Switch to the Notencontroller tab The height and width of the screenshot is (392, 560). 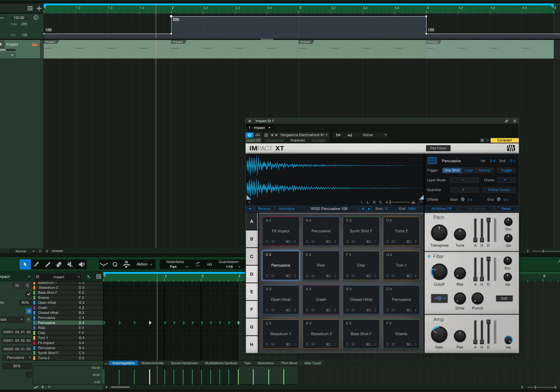[153, 363]
